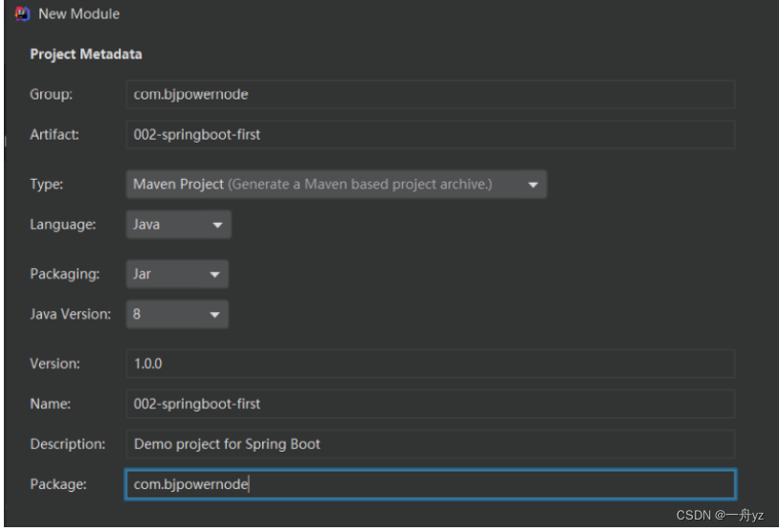Click the New Module title text
The width and height of the screenshot is (779, 532).
point(79,14)
